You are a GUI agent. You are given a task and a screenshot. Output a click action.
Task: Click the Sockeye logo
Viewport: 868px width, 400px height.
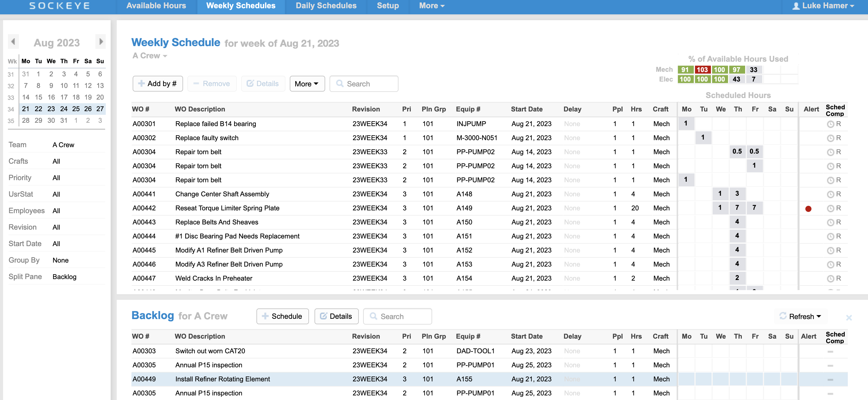(x=59, y=5)
